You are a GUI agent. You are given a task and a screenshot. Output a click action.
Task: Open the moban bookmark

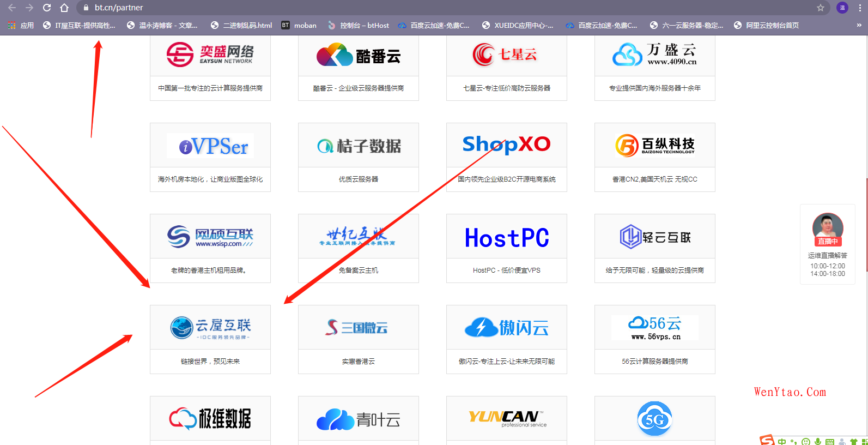pos(299,25)
